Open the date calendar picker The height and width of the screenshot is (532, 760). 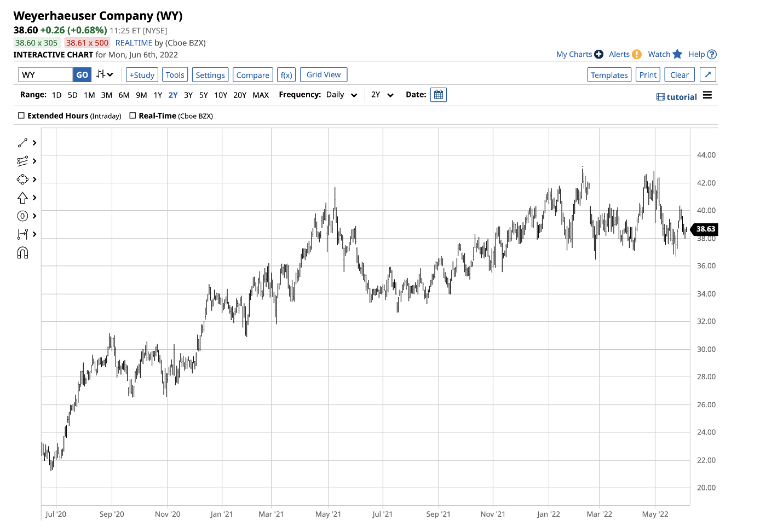tap(438, 95)
